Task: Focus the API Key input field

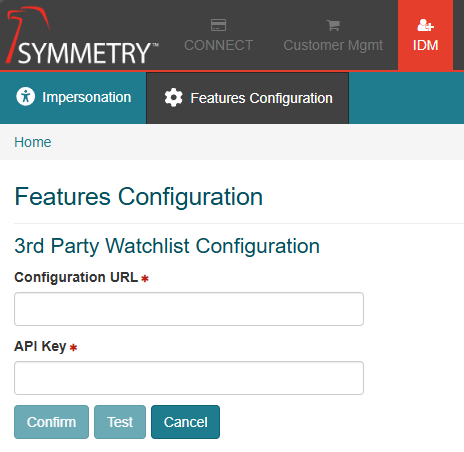Action: [189, 378]
